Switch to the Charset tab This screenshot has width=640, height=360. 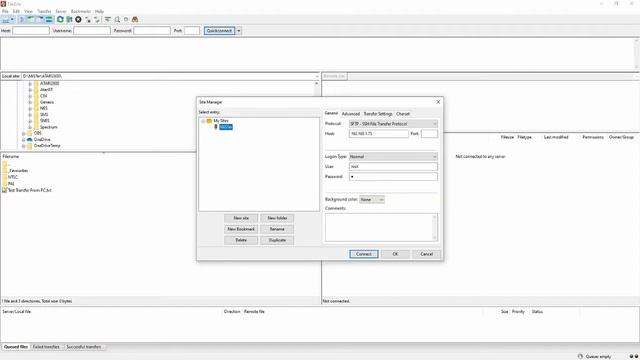point(403,114)
